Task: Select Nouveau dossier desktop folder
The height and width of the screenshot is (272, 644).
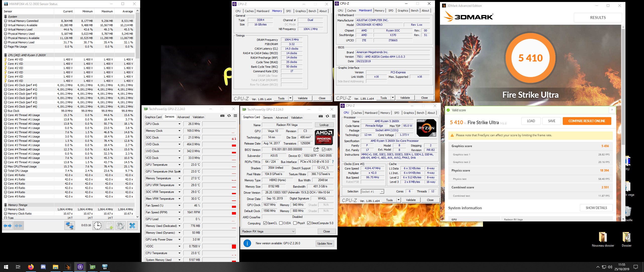Action: (x=603, y=240)
